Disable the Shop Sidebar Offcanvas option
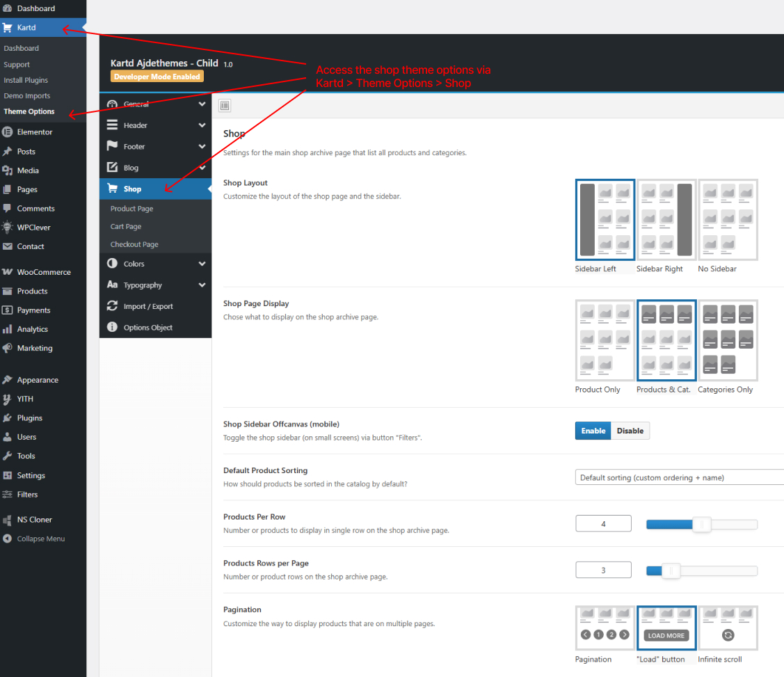The image size is (784, 677). [x=630, y=431]
